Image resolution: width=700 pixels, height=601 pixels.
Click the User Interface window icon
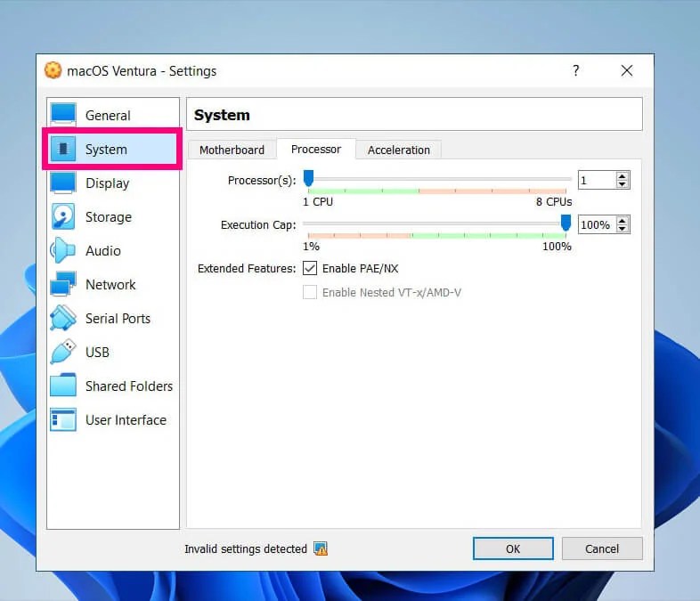click(63, 419)
